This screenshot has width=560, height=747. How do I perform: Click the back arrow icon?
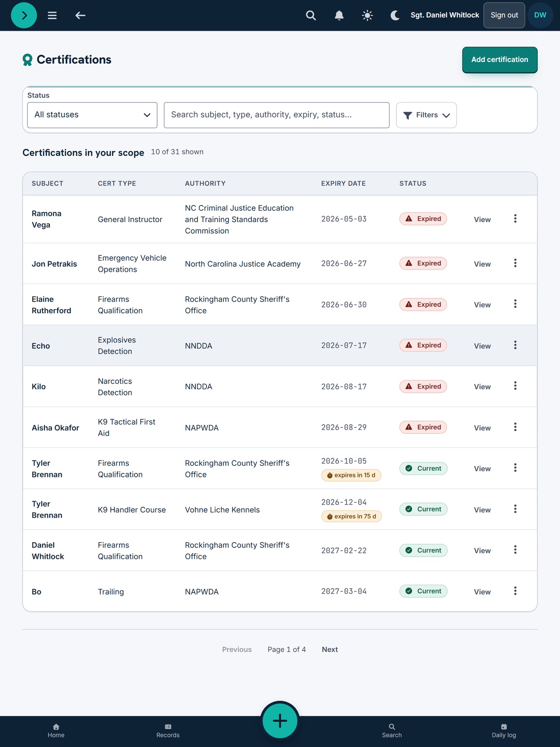[x=80, y=15]
